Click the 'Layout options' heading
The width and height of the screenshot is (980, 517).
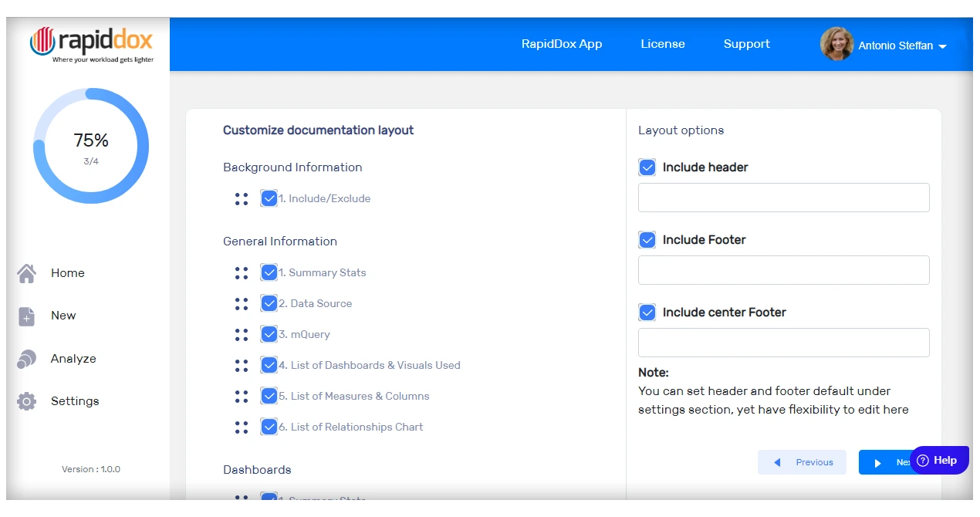tap(681, 130)
